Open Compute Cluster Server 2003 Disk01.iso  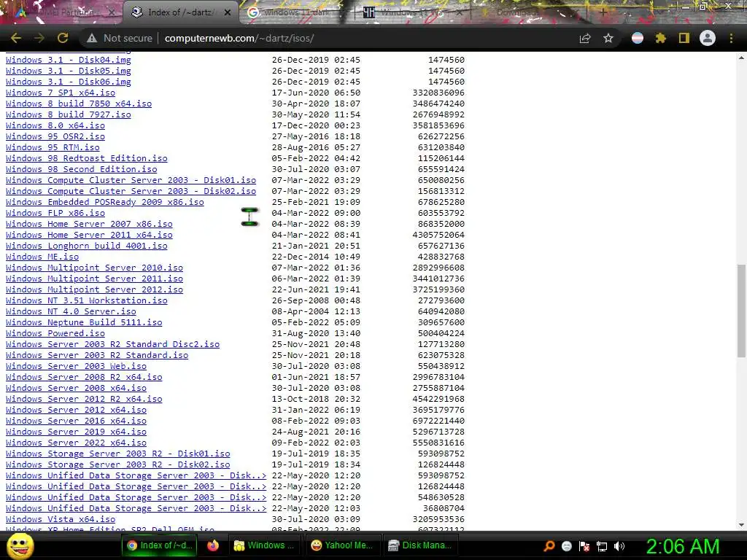131,181
